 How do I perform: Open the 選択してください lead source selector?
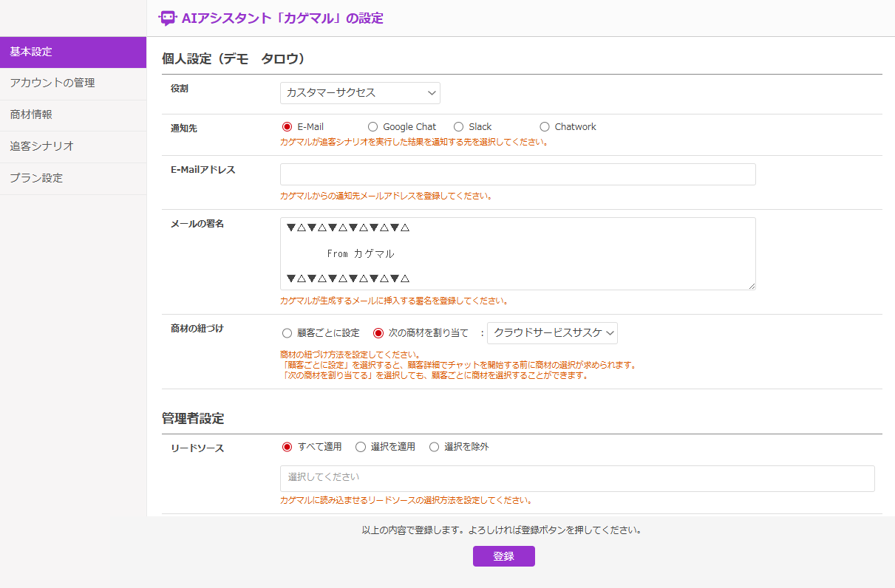pyautogui.click(x=576, y=478)
